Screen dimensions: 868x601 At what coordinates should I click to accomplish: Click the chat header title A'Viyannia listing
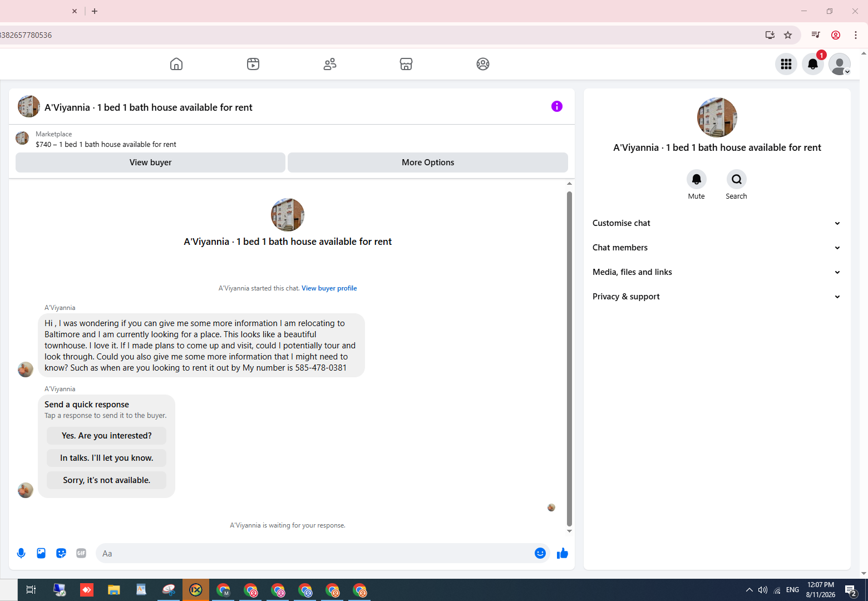[149, 107]
